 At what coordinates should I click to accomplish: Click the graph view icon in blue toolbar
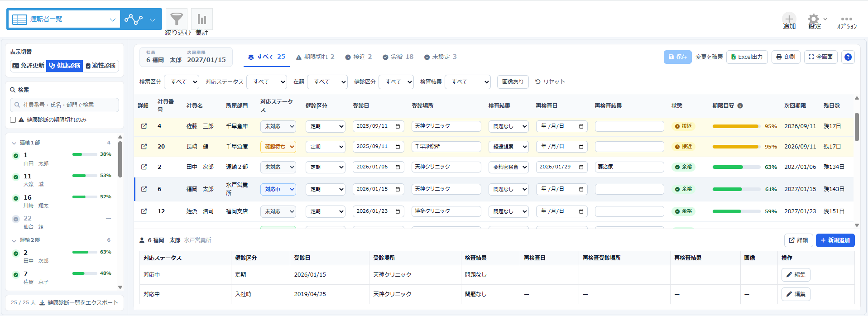[134, 19]
